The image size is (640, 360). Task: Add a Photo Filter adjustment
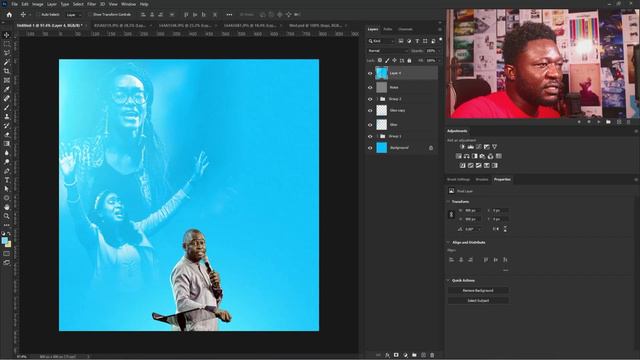click(482, 156)
